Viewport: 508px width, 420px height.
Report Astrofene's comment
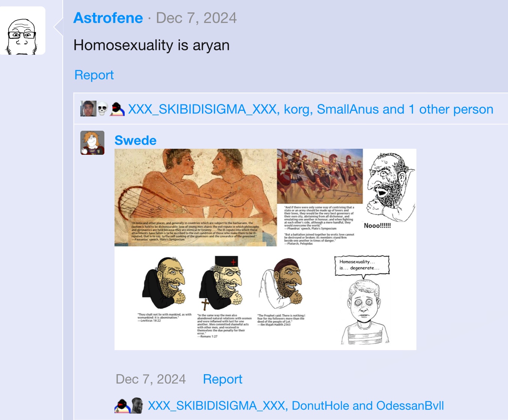pyautogui.click(x=94, y=75)
